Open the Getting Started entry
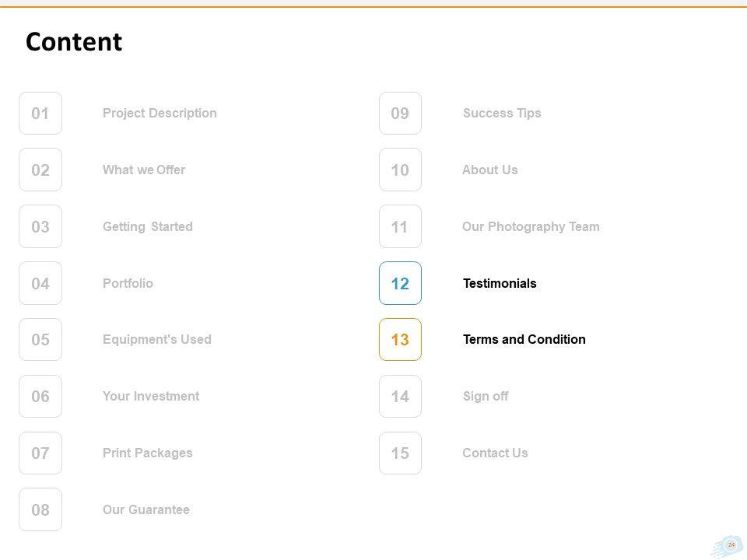 (x=148, y=226)
